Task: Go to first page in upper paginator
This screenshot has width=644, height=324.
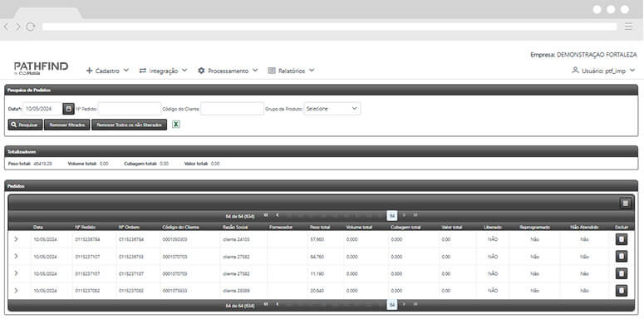Action: 266,215
